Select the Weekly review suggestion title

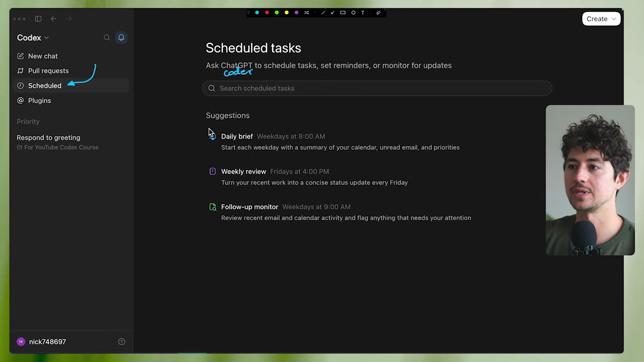pyautogui.click(x=244, y=171)
